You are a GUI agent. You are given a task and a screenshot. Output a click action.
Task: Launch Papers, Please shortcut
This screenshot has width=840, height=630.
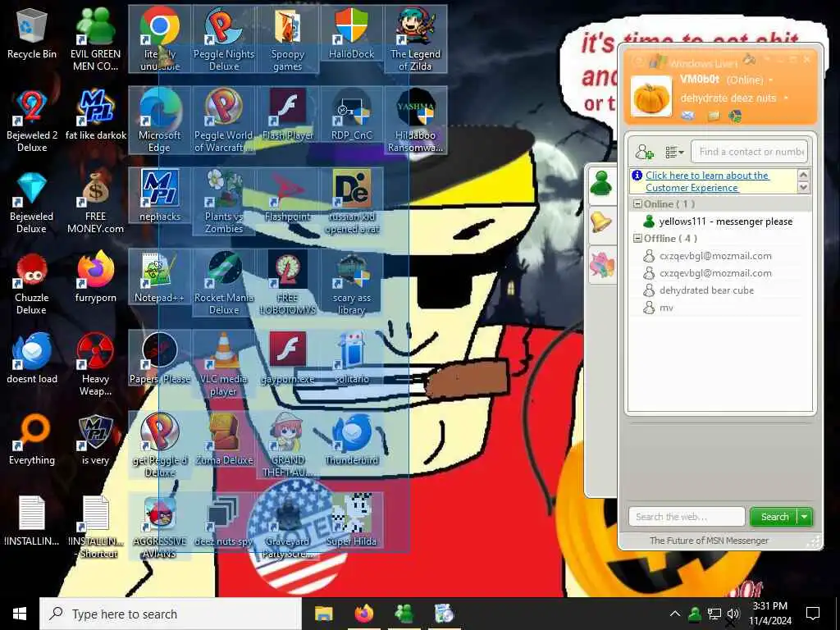click(159, 358)
